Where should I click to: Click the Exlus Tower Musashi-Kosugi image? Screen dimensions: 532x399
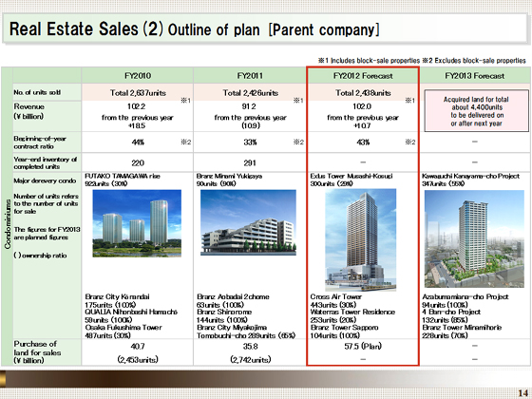point(361,239)
